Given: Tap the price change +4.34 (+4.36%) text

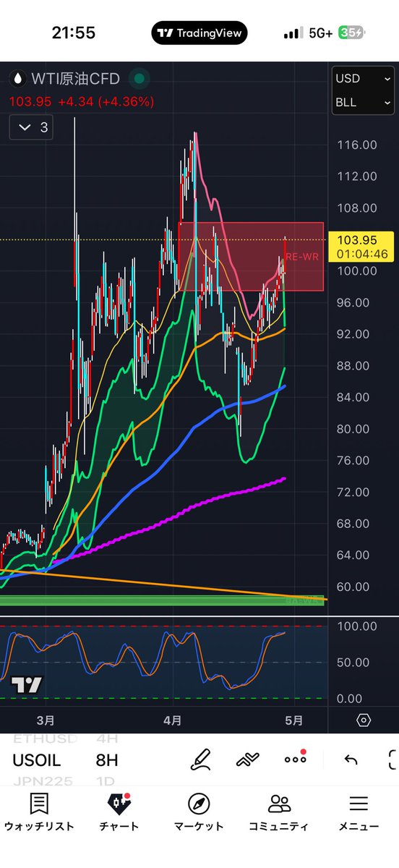Looking at the screenshot, I should pyautogui.click(x=106, y=103).
